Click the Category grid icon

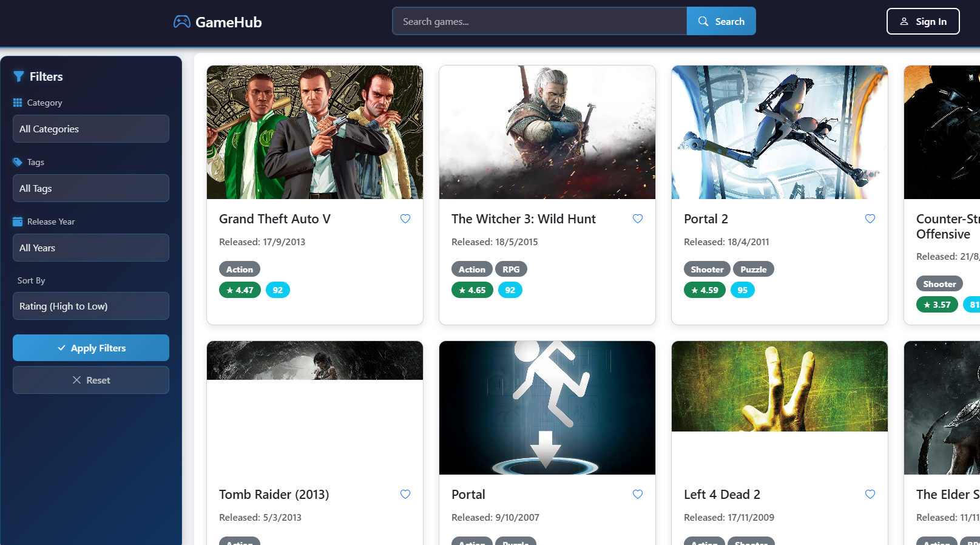(18, 103)
